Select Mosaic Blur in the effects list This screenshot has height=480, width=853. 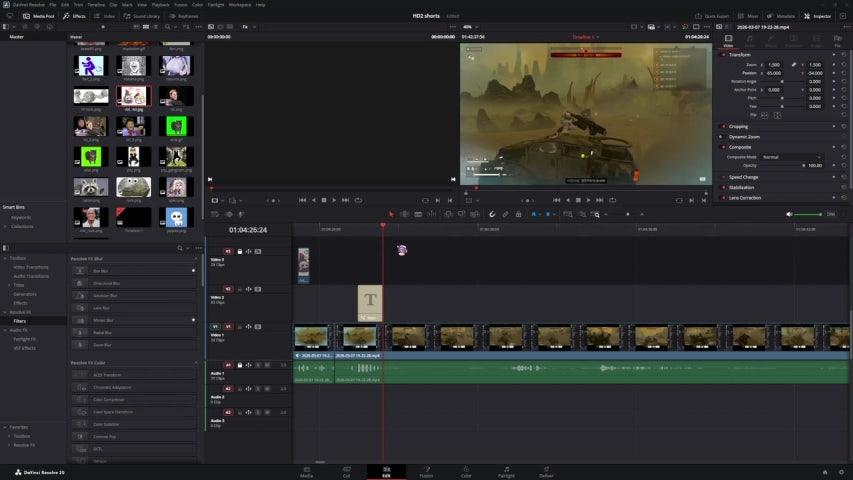(x=104, y=320)
